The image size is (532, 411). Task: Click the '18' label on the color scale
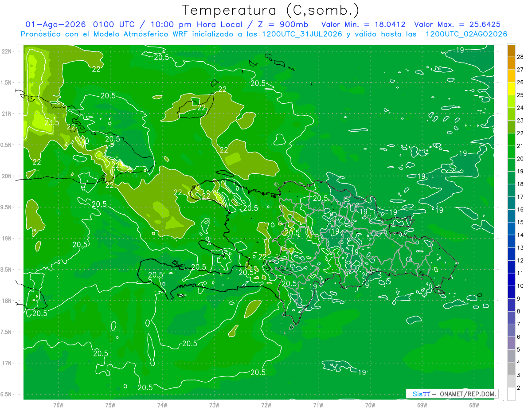pos(520,184)
